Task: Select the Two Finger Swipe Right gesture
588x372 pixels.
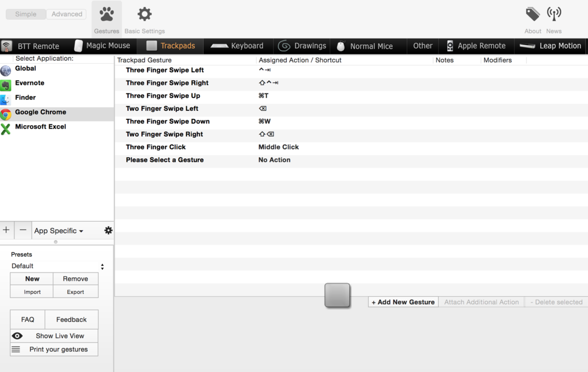Action: (x=164, y=134)
